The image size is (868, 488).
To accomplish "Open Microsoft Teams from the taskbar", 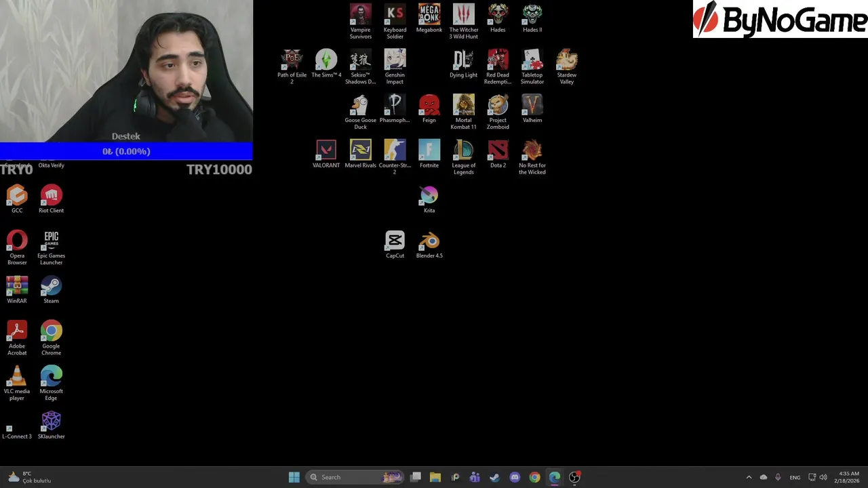I will point(475,477).
